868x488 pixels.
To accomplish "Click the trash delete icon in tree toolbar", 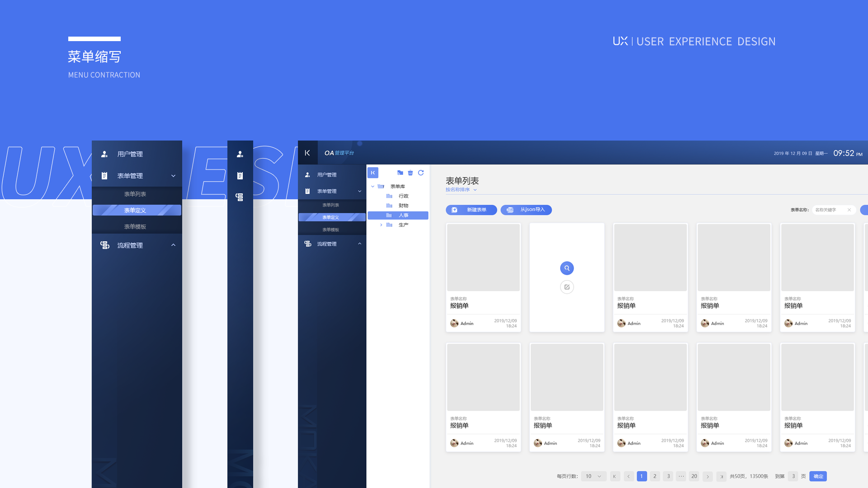I will tap(410, 173).
